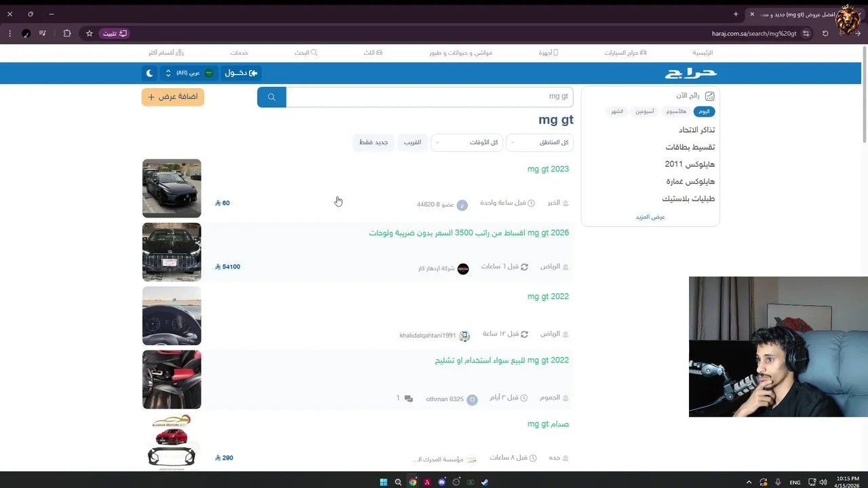The height and width of the screenshot is (488, 868).
Task: Select the اليوم trending period
Action: coord(705,111)
